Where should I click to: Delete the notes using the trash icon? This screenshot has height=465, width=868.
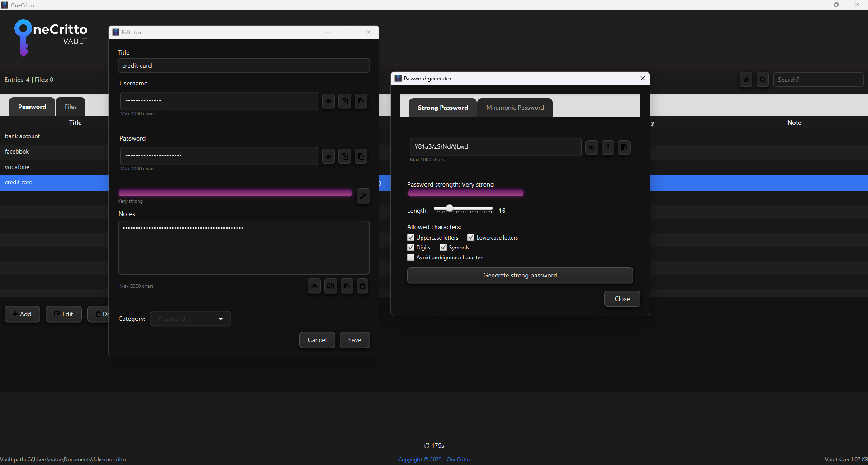coord(362,286)
